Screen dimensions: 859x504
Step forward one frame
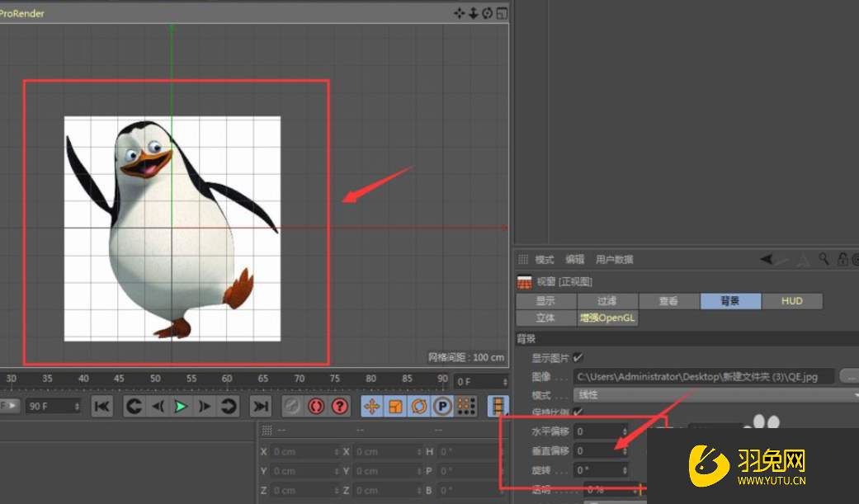pyautogui.click(x=205, y=406)
